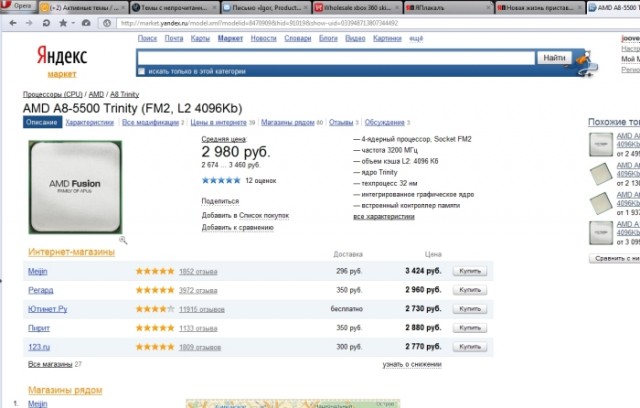The width and height of the screenshot is (640, 408).
Task: Click the Яндекс logo
Action: coord(62,55)
